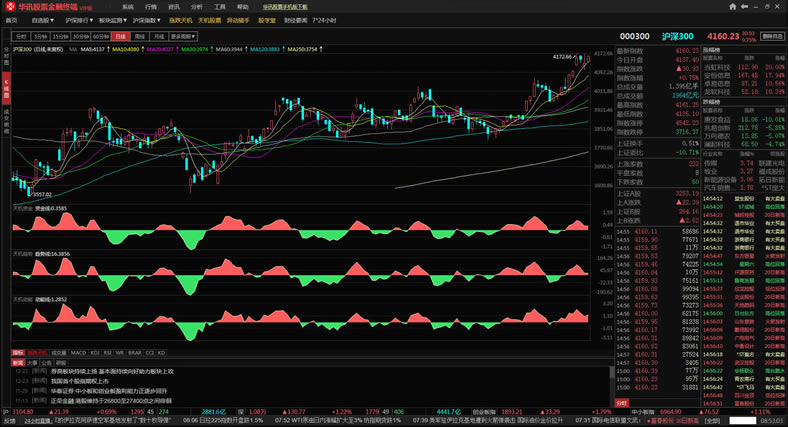This screenshot has width=788, height=427.
Task: Click the 000300 stock code field
Action: tap(634, 36)
